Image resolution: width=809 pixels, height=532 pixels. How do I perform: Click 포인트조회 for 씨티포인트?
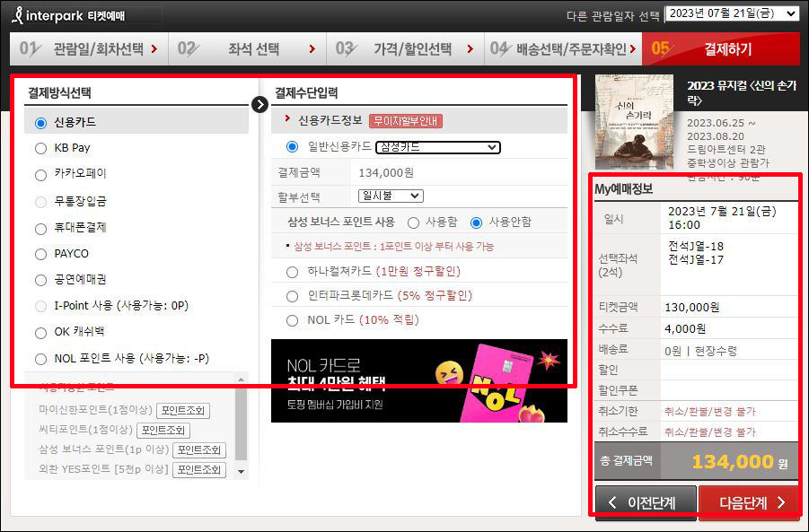[163, 430]
